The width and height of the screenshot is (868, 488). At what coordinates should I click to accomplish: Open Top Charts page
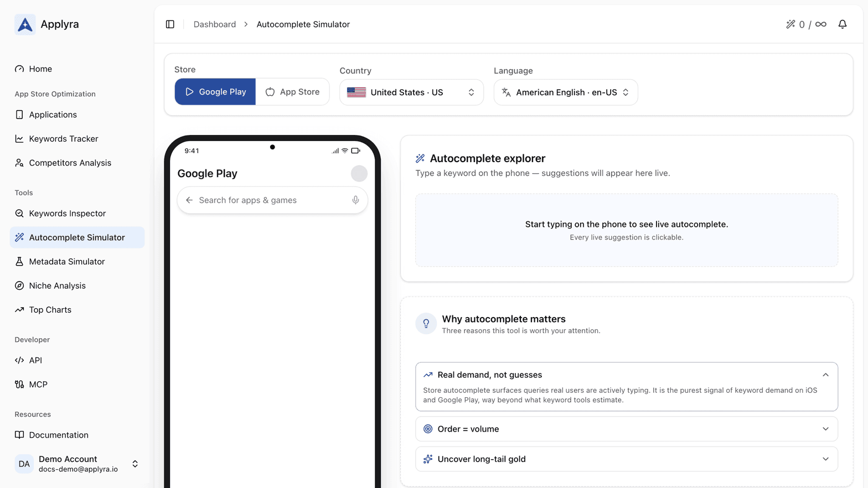coord(77,310)
